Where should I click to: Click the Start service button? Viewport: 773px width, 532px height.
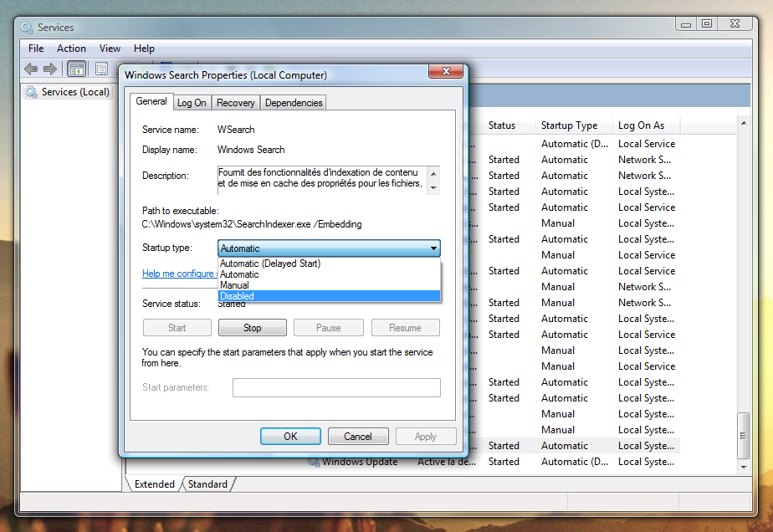pos(177,328)
